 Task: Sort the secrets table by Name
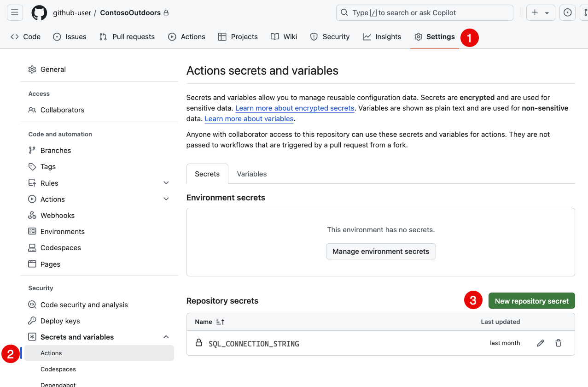pos(210,322)
